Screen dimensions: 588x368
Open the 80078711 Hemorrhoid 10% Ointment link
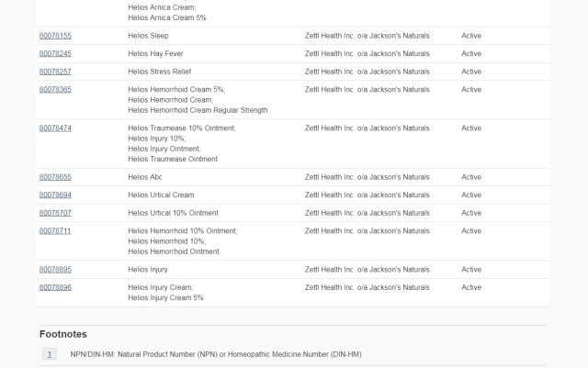[x=55, y=231]
